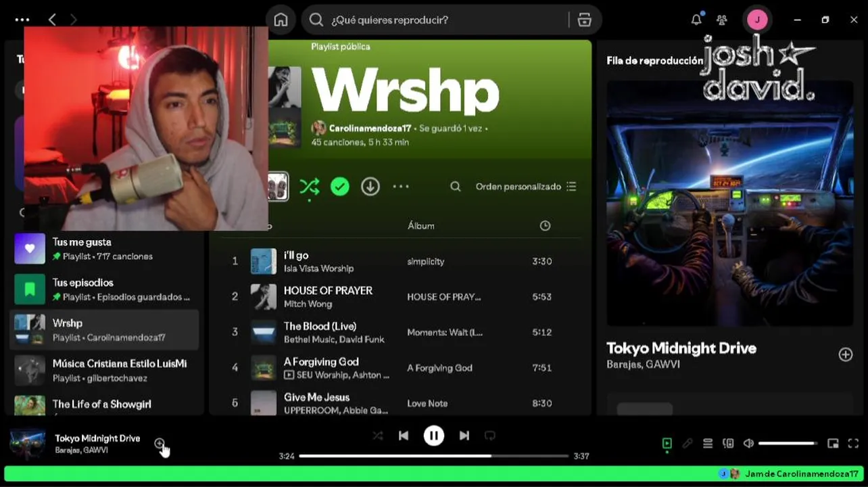This screenshot has height=487, width=868.
Task: Click Wrshp playlist cover image
Action: [x=284, y=107]
